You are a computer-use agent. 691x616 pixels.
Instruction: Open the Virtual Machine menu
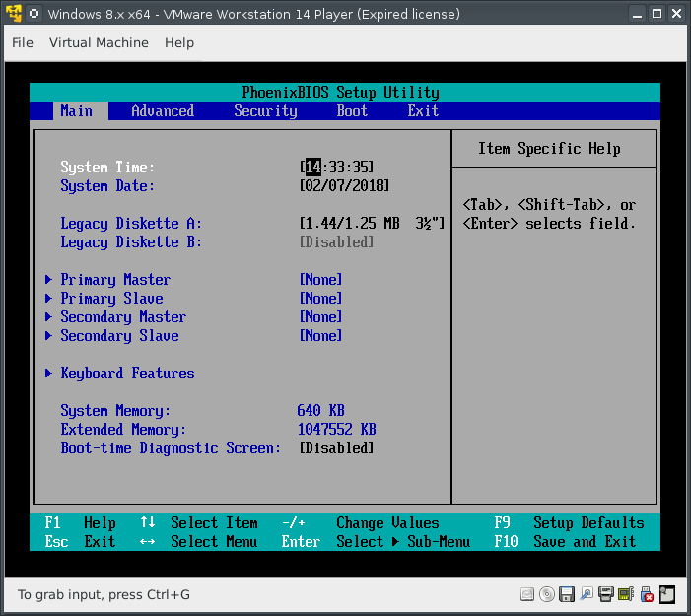coord(99,42)
